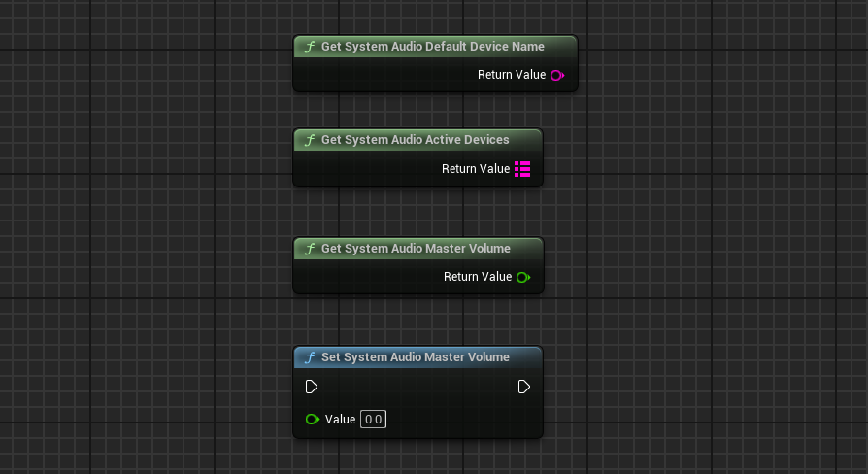Click the green Value input pin

[313, 420]
